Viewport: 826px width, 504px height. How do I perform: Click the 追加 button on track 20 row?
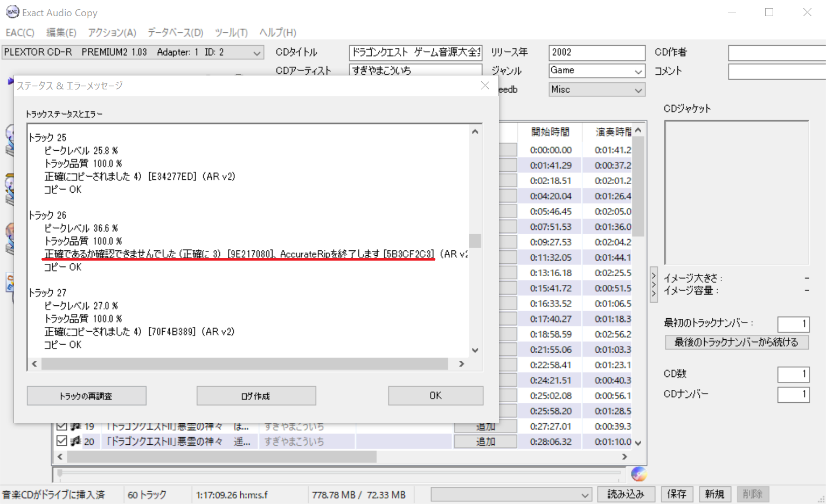click(x=485, y=442)
